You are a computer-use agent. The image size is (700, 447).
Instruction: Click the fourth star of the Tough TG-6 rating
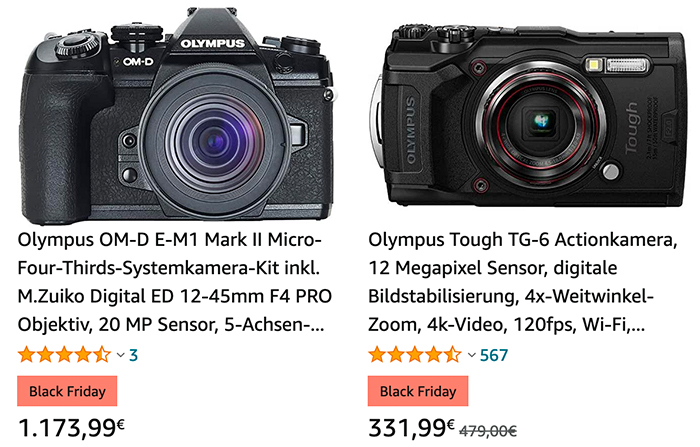coord(436,355)
